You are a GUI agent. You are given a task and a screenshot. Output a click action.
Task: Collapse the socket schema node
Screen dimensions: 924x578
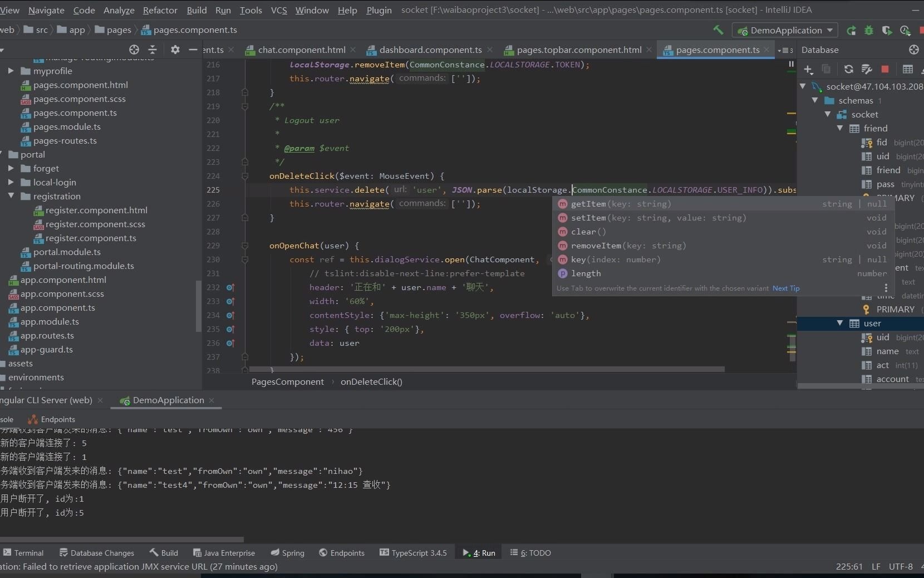point(828,114)
